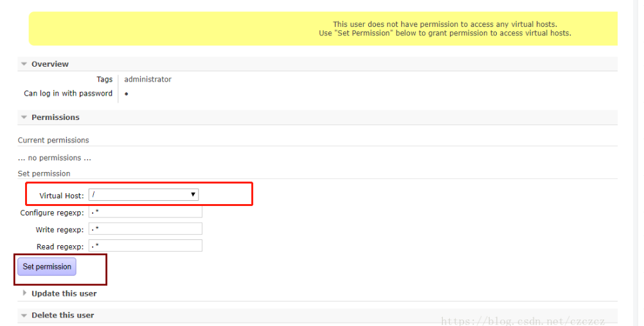Click the Set permission button
The image size is (644, 326).
click(47, 266)
